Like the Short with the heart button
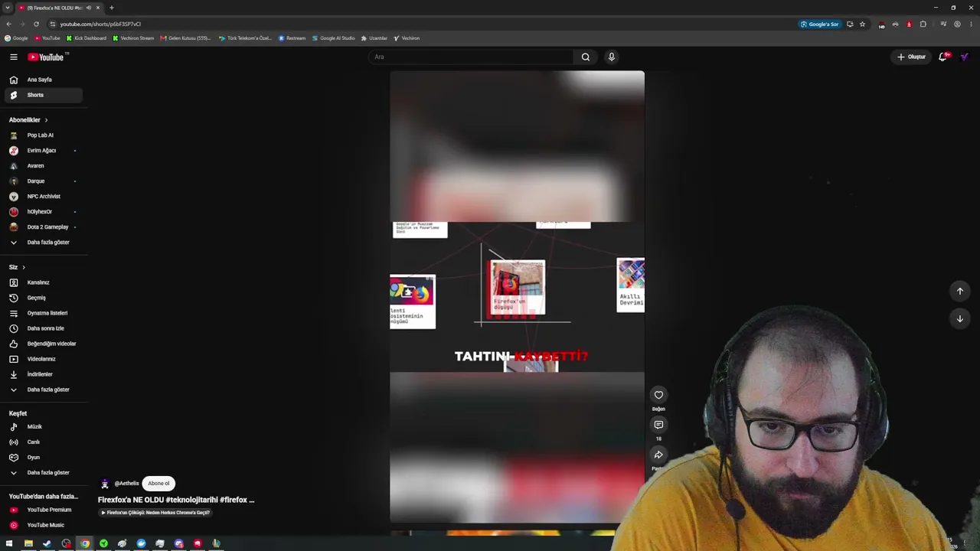The image size is (980, 551). pyautogui.click(x=658, y=395)
